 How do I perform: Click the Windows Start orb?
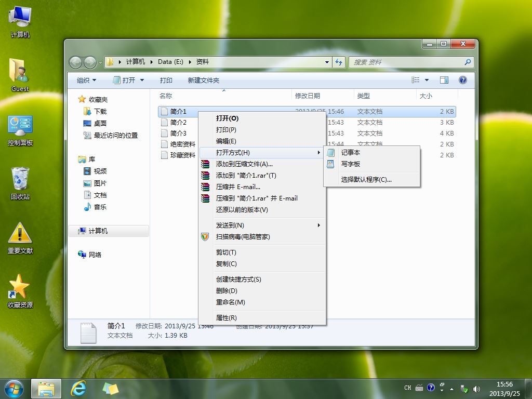[x=14, y=389]
